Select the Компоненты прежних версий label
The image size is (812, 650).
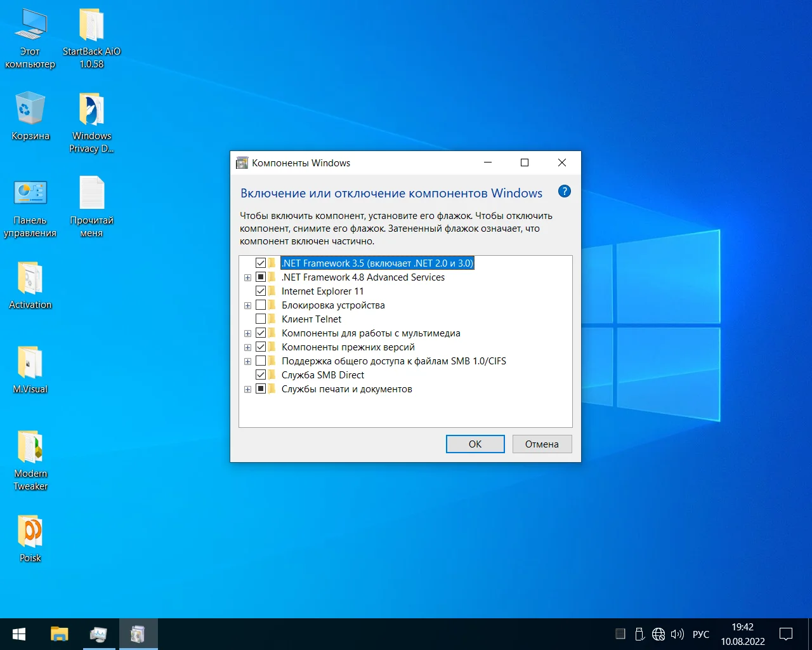[x=348, y=347]
